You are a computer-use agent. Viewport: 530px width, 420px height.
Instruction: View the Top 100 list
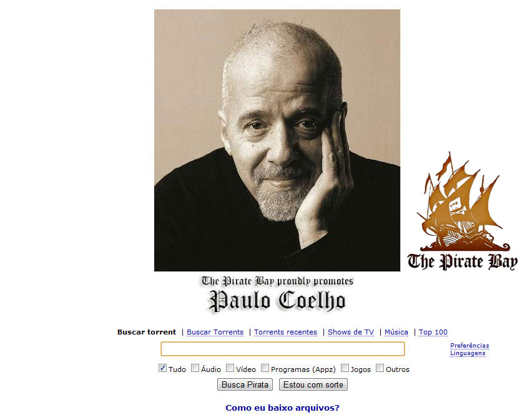[433, 332]
